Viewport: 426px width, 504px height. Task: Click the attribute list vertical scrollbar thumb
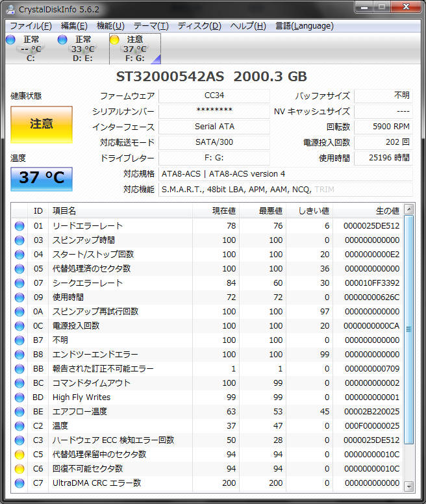click(408, 329)
